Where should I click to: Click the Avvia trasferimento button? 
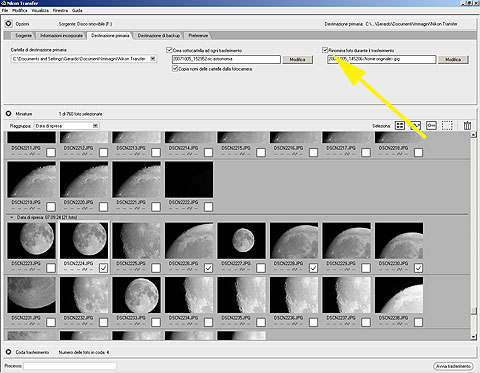(x=453, y=366)
